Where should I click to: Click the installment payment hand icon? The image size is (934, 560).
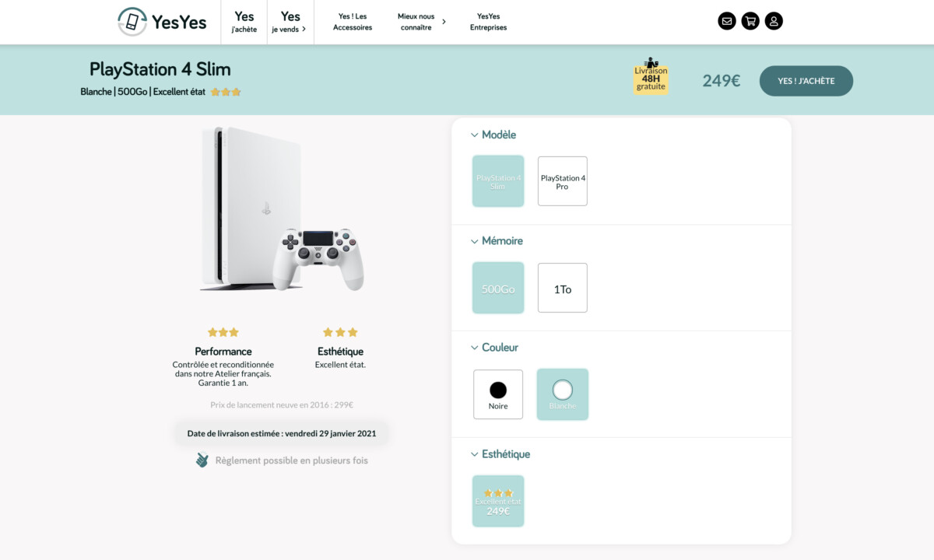[202, 460]
